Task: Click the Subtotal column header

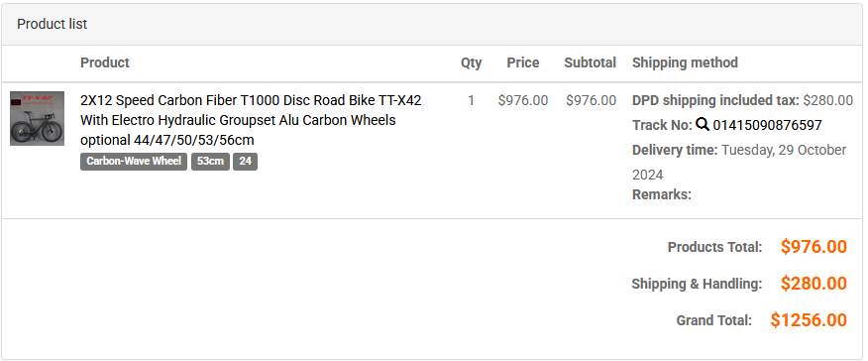Action: coord(591,62)
